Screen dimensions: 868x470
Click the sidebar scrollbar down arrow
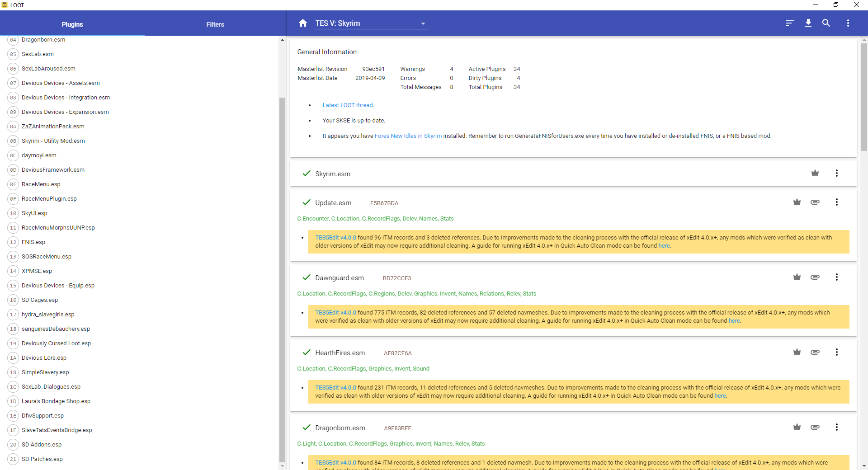click(282, 466)
